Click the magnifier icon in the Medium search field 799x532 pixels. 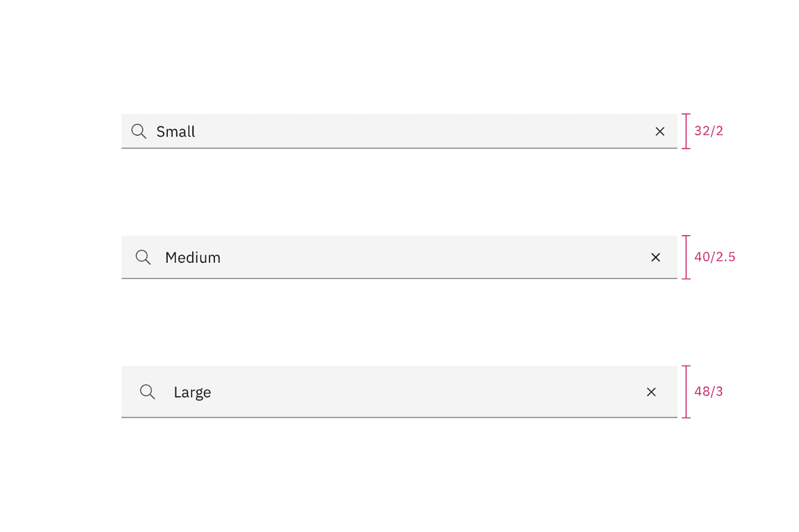(x=143, y=257)
